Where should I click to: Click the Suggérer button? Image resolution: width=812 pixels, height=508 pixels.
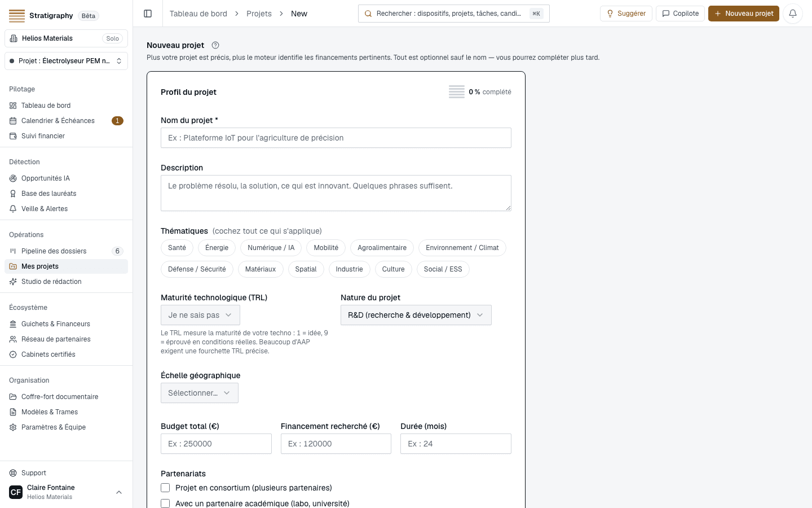pyautogui.click(x=626, y=14)
